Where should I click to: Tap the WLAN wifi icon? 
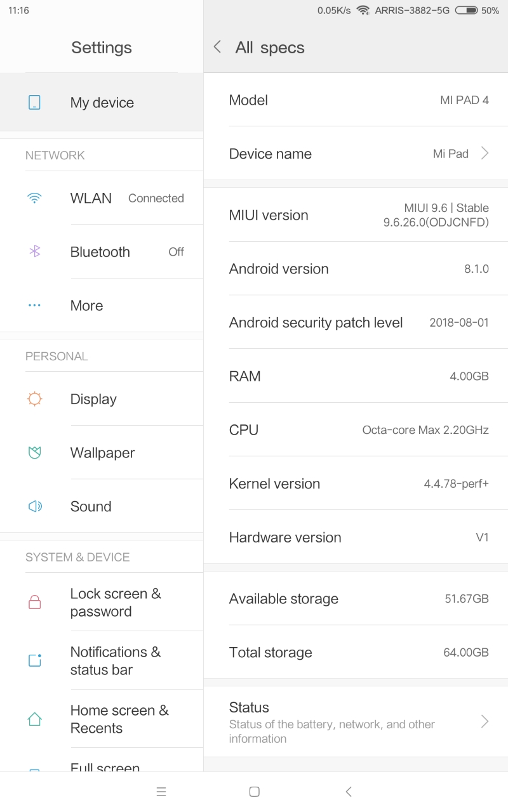(35, 198)
